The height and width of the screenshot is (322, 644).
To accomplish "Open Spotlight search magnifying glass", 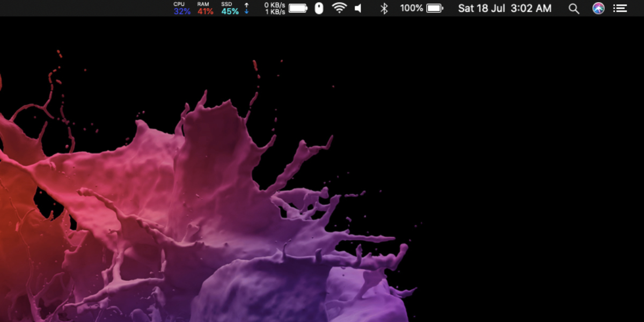I will pyautogui.click(x=574, y=9).
